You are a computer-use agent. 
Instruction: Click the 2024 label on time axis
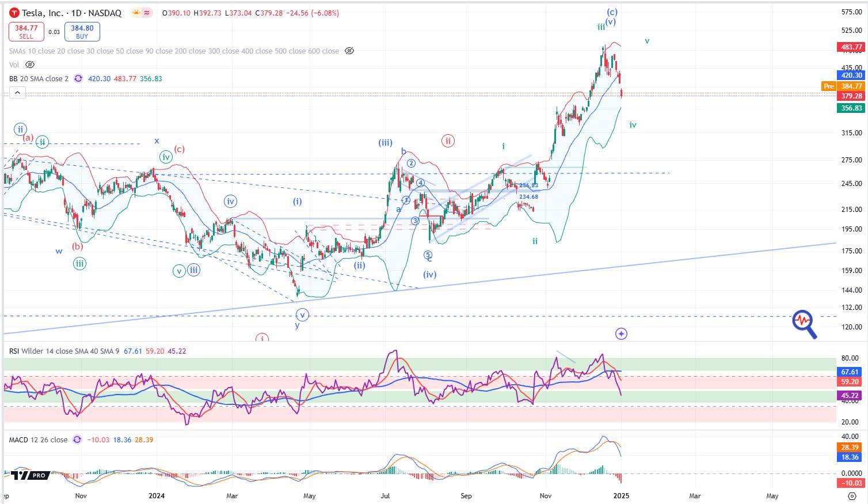tap(157, 495)
